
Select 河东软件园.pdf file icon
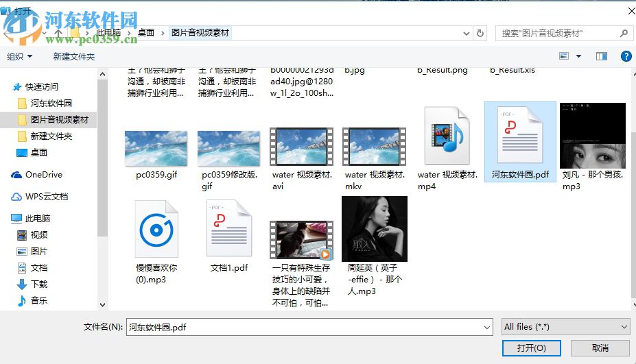pyautogui.click(x=520, y=135)
